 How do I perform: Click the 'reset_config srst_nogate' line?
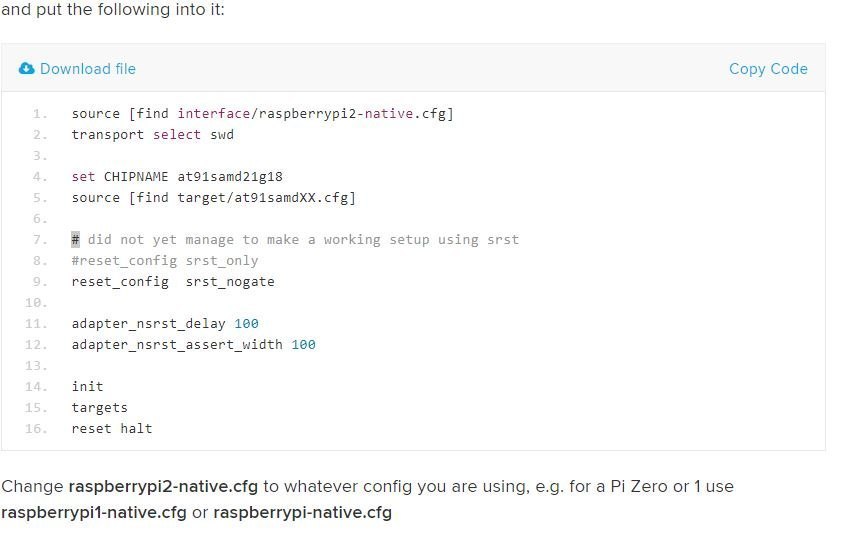tap(173, 282)
